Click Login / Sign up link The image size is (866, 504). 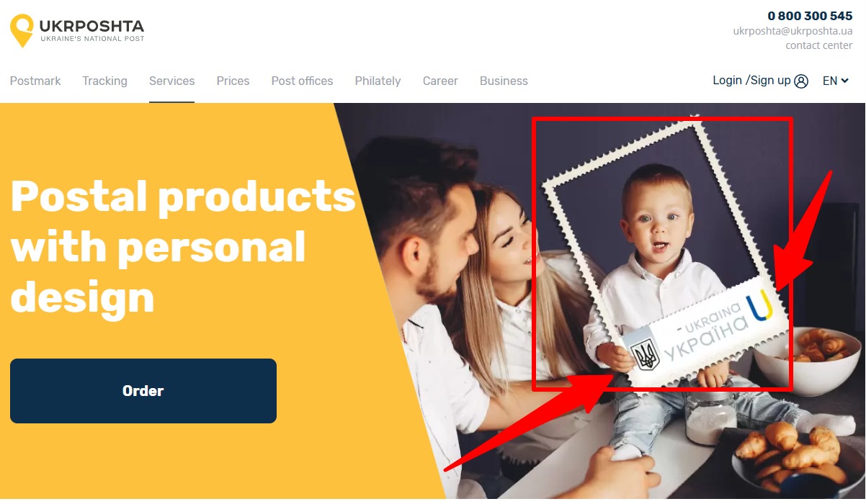point(751,81)
